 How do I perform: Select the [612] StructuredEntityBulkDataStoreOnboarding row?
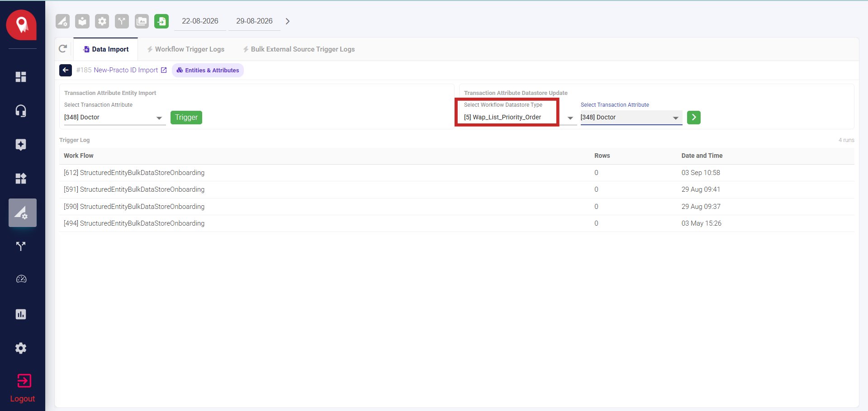pyautogui.click(x=457, y=173)
